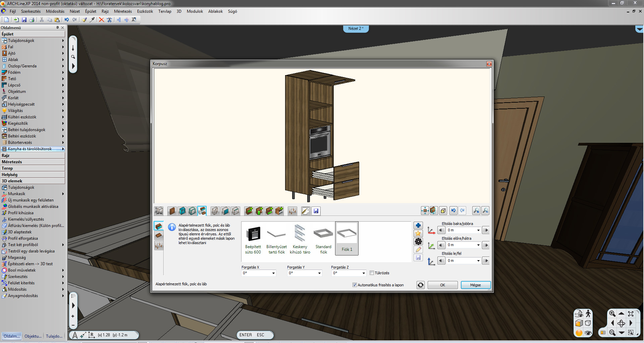Viewport: 644px width, 343px height.
Task: Click the refresh preview icon beside OK
Action: [420, 285]
